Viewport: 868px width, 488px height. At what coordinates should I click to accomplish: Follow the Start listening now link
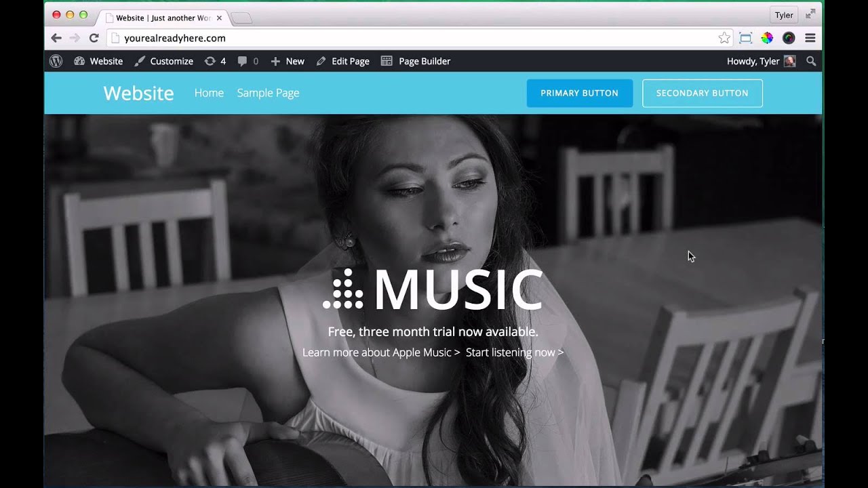coord(515,352)
